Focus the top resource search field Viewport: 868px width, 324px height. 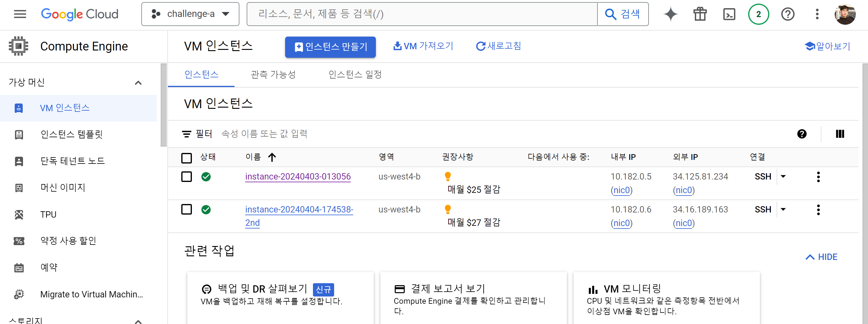tap(422, 14)
